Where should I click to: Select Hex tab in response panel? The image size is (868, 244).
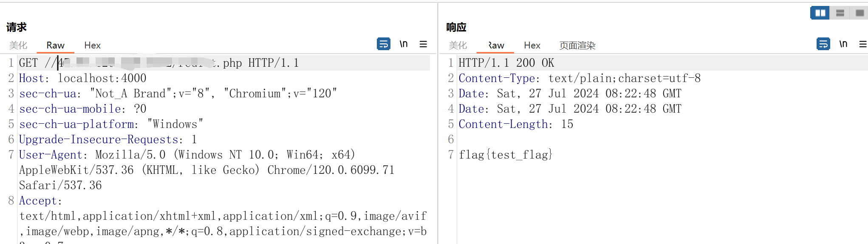[532, 45]
